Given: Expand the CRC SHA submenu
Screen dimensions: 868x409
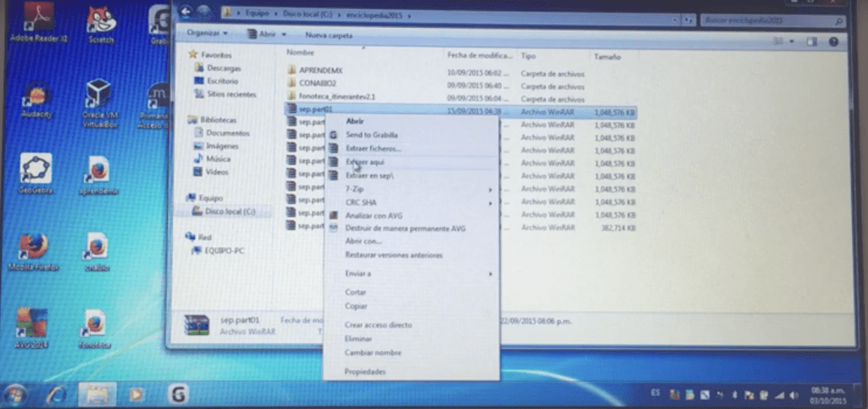Looking at the screenshot, I should coord(411,202).
